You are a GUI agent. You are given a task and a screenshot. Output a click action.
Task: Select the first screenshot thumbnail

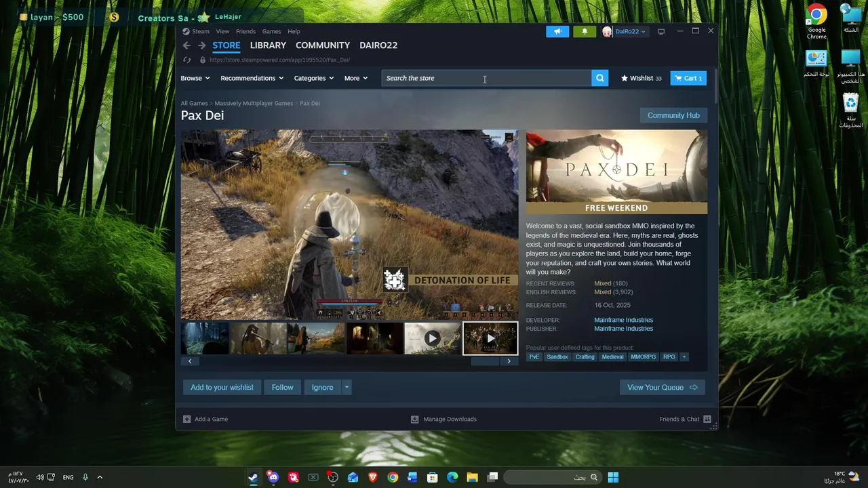(204, 338)
